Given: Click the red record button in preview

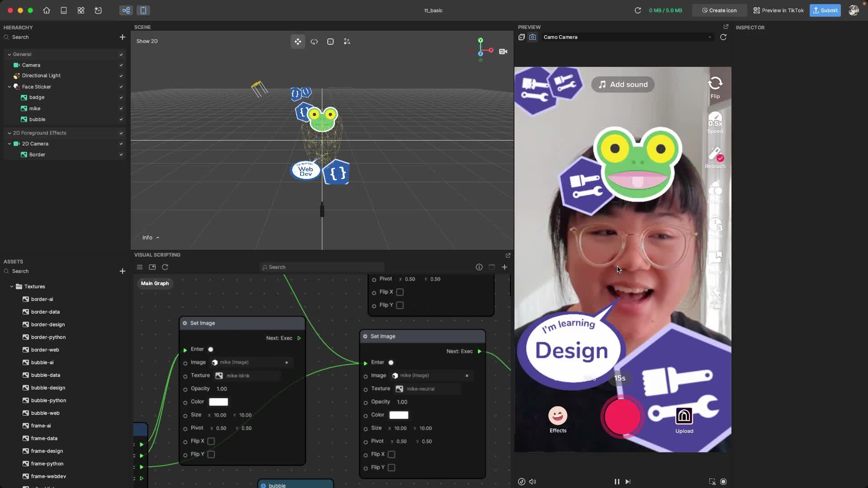Looking at the screenshot, I should click(623, 417).
